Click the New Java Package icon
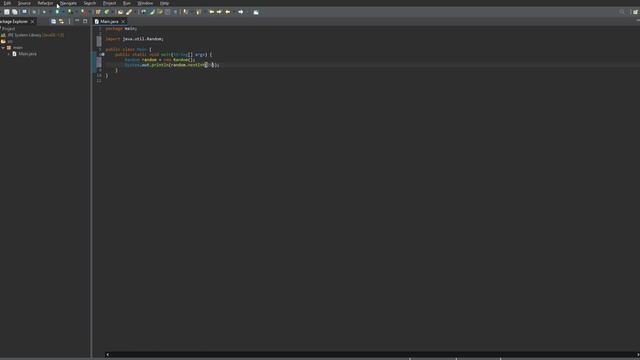This screenshot has width=640, height=360. click(98, 12)
